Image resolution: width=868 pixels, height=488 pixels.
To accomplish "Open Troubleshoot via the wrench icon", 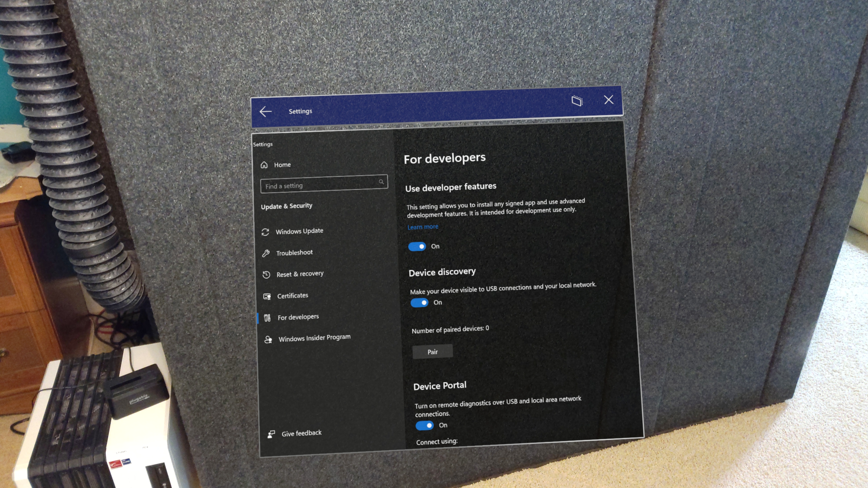I will pos(266,253).
